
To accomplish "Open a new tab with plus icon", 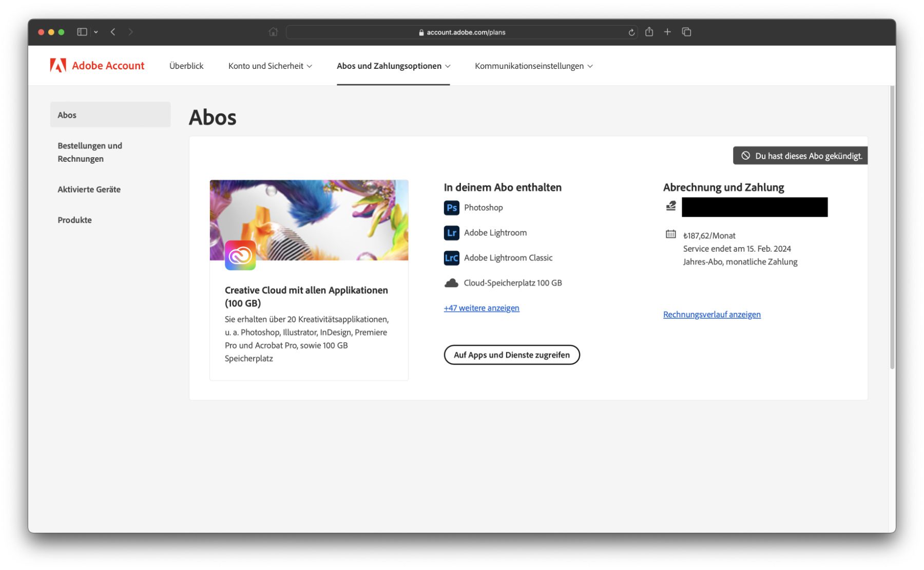I will [667, 32].
